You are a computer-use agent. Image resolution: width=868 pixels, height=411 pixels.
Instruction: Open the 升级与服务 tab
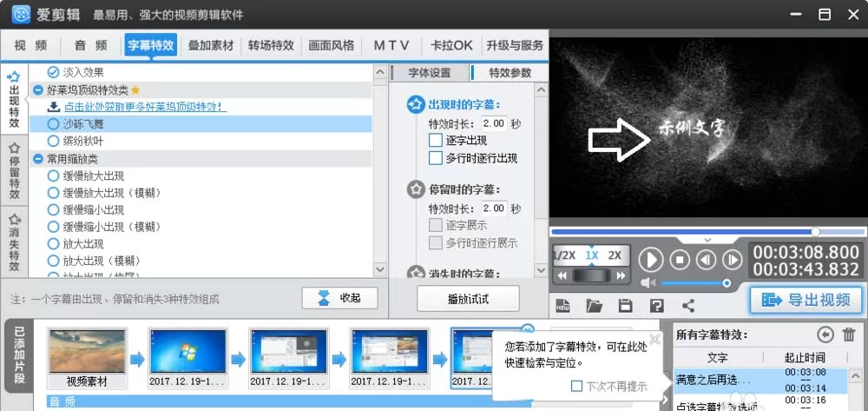(514, 45)
